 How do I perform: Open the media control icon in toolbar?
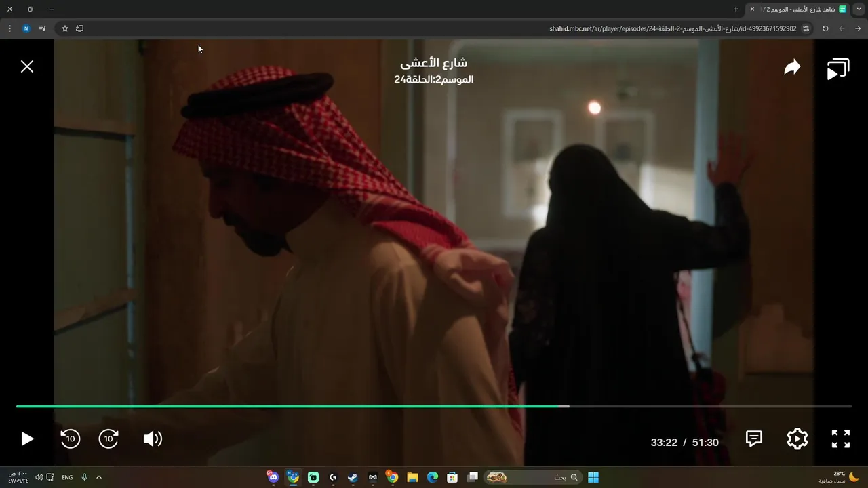(42, 28)
